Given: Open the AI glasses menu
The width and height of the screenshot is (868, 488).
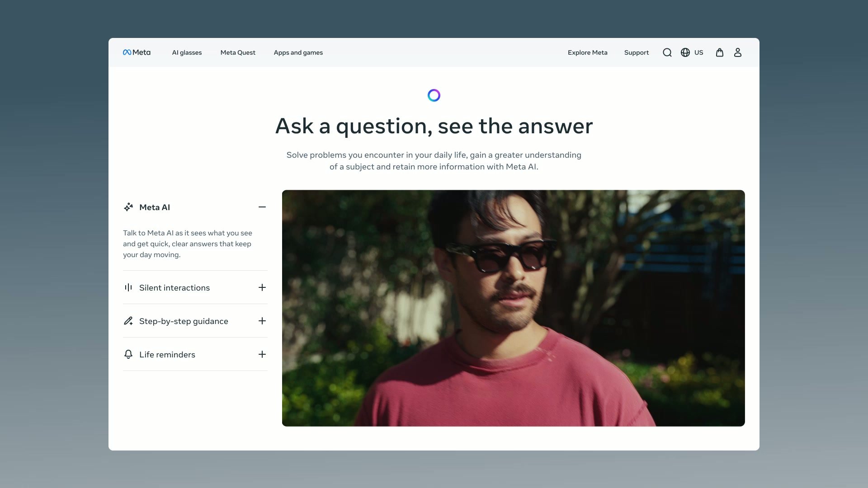Looking at the screenshot, I should pos(187,52).
